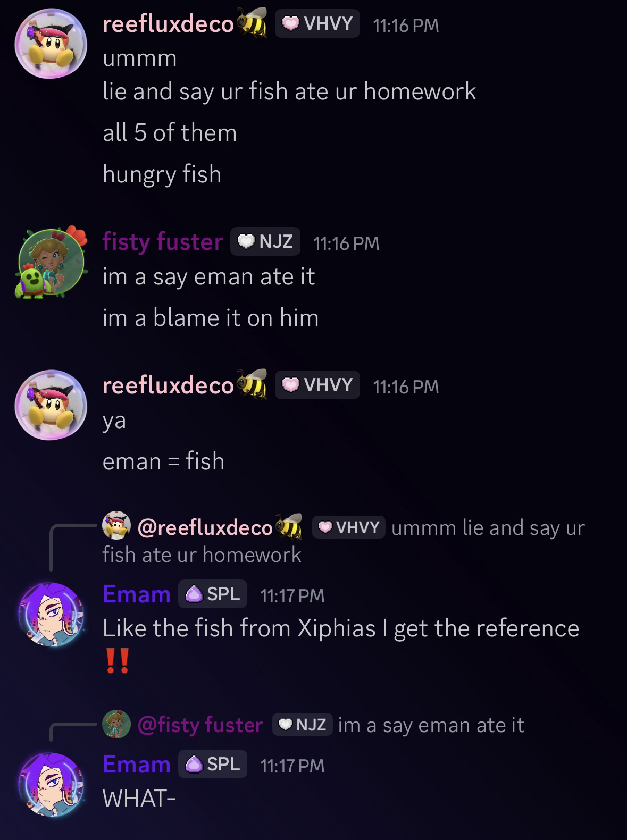This screenshot has width=627, height=840.
Task: Tap the @fisty fuster mention in the reply preview
Action: pos(200,725)
